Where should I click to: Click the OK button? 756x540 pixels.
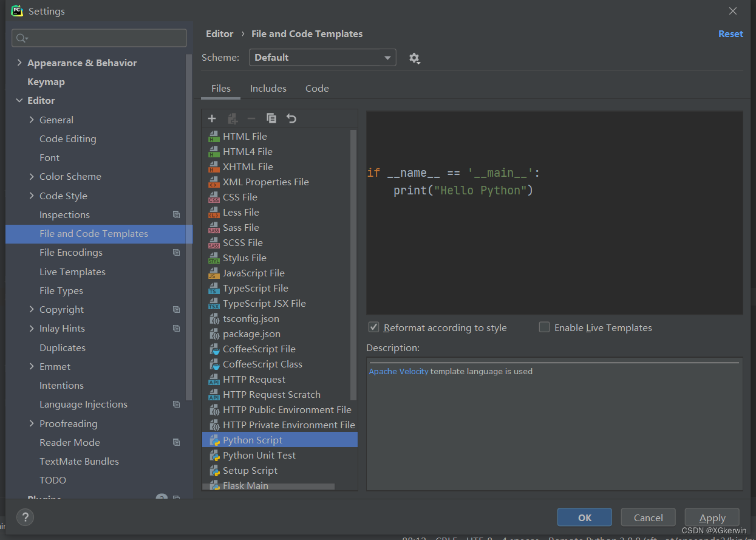coord(585,518)
